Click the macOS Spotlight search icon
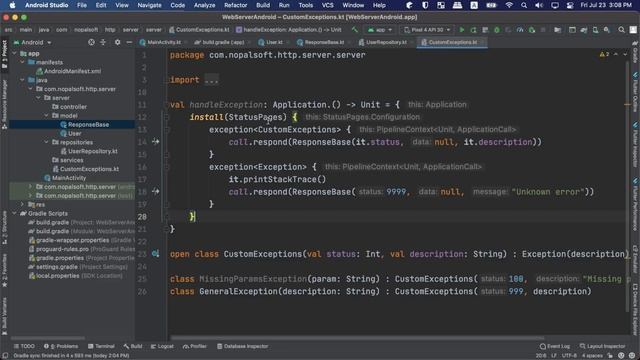 tap(524, 5)
